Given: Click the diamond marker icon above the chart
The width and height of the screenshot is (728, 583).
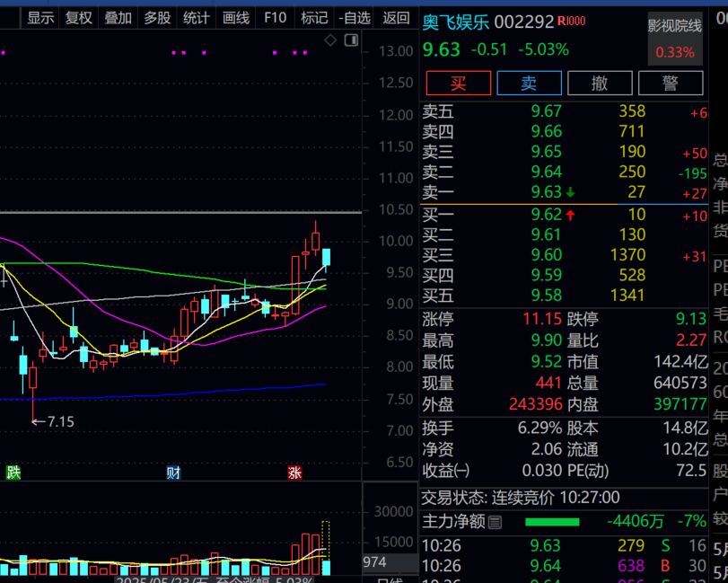Looking at the screenshot, I should point(330,40).
